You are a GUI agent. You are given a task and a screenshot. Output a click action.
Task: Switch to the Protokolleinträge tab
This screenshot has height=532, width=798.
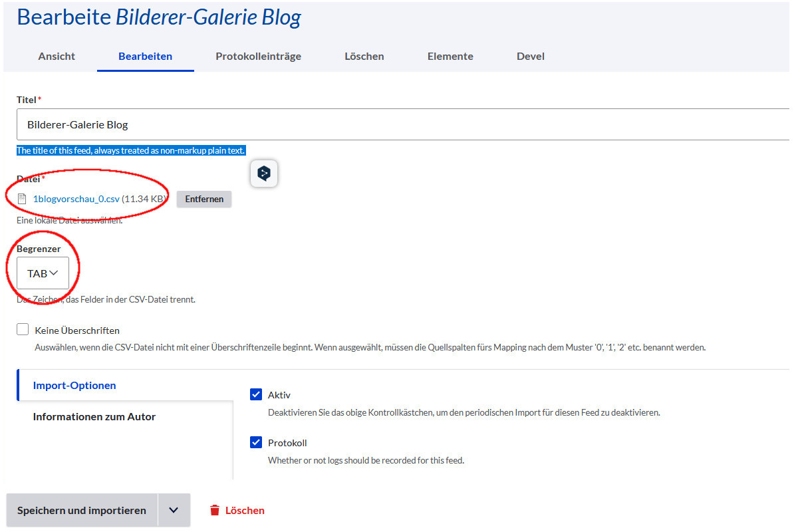point(258,57)
